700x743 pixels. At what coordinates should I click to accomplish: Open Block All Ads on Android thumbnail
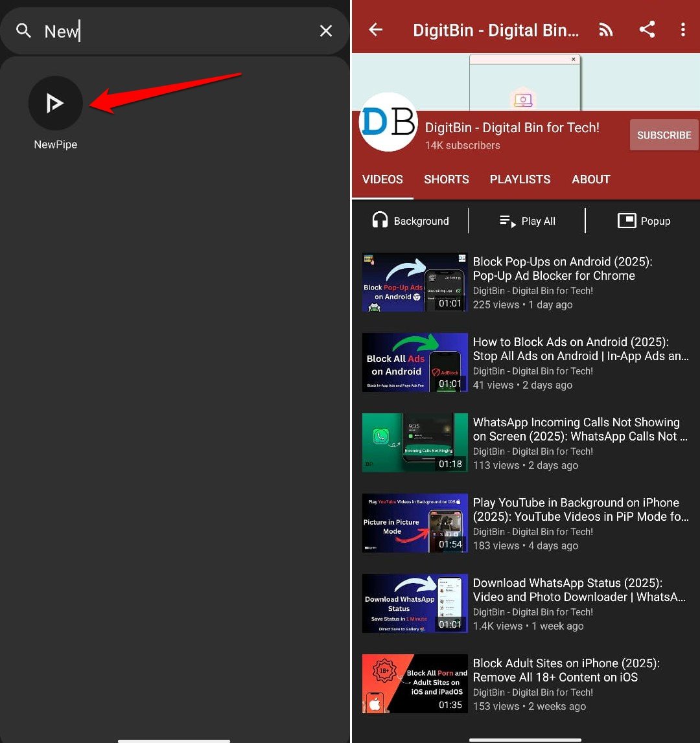(x=415, y=363)
